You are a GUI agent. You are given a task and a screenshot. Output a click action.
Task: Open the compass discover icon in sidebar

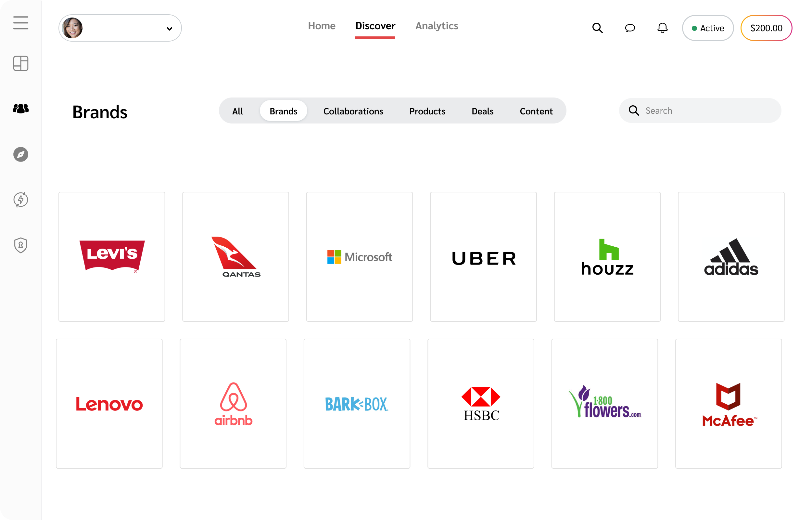tap(20, 154)
